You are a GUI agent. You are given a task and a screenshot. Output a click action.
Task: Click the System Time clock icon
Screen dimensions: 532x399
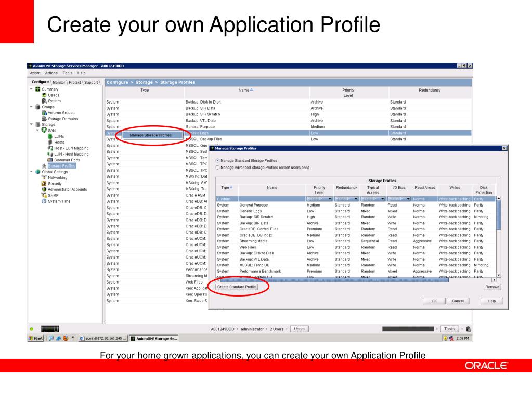tap(44, 201)
